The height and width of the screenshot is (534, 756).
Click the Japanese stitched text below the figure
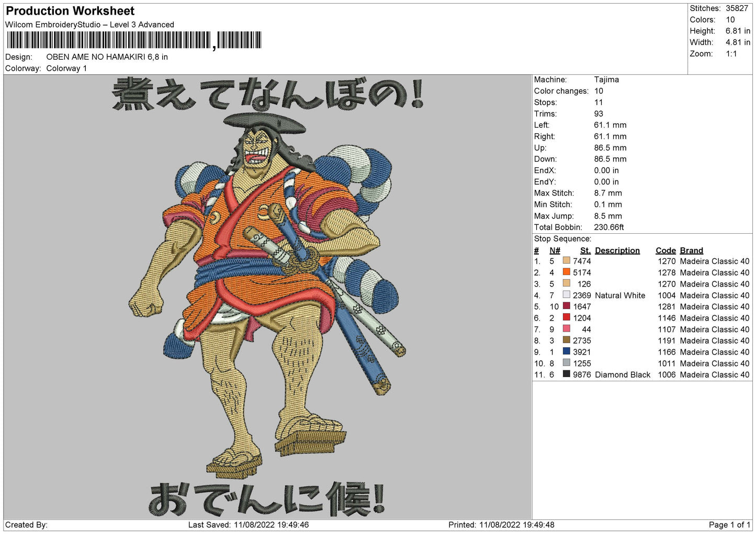tap(267, 499)
